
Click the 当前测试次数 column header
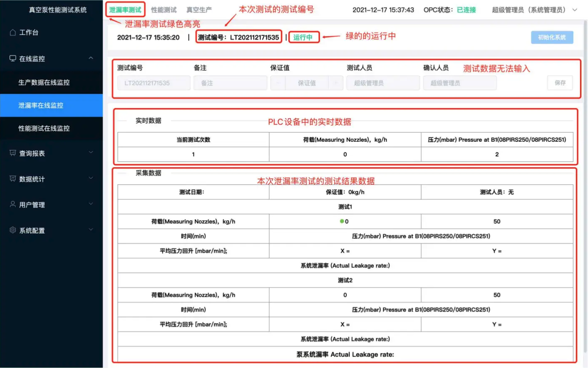click(193, 140)
